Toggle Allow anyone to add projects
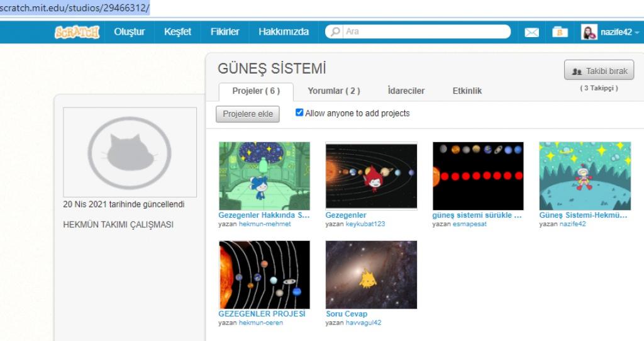This screenshot has width=644, height=341. pyautogui.click(x=299, y=113)
